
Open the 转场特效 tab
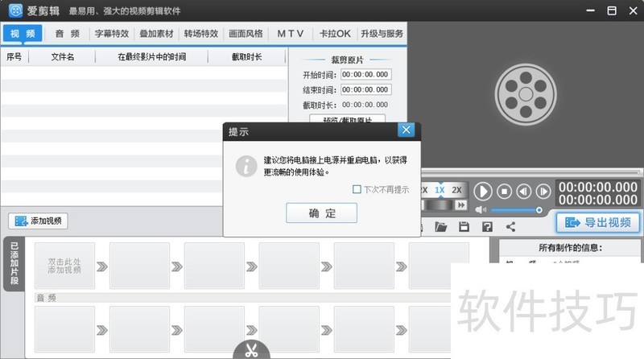point(201,34)
